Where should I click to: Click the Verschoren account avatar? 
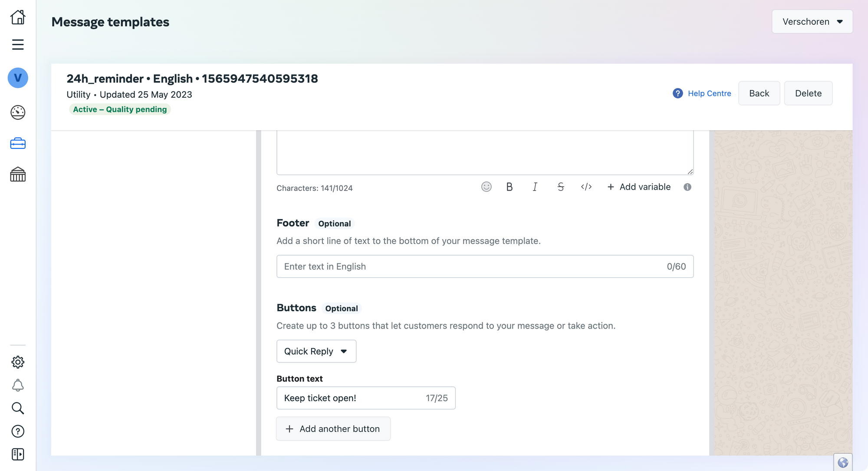click(18, 78)
